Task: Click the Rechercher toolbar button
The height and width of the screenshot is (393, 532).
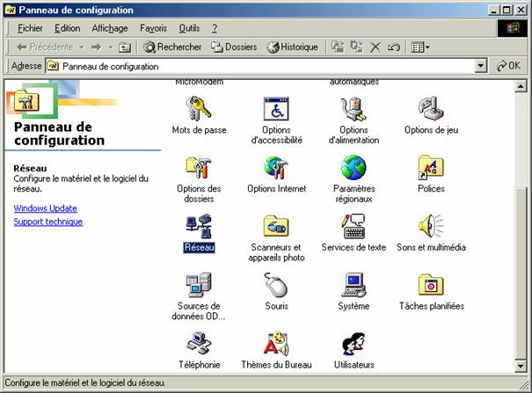Action: (172, 47)
